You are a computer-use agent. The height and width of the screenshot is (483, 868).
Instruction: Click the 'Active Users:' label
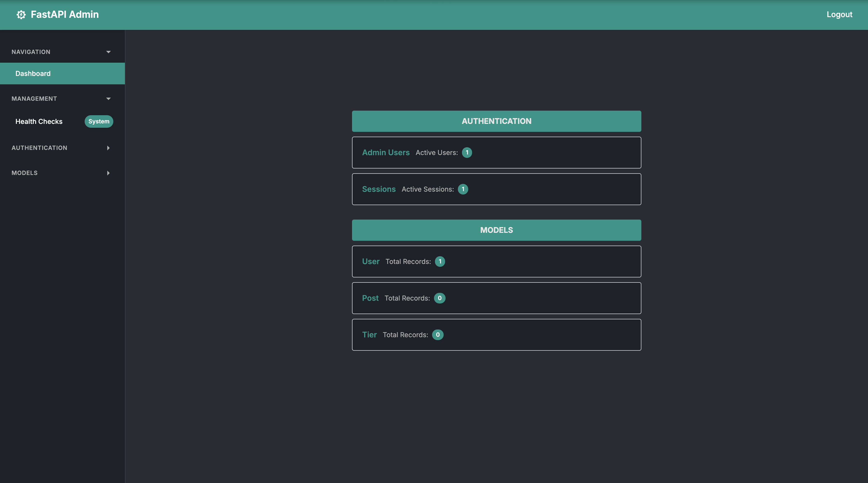click(x=437, y=153)
